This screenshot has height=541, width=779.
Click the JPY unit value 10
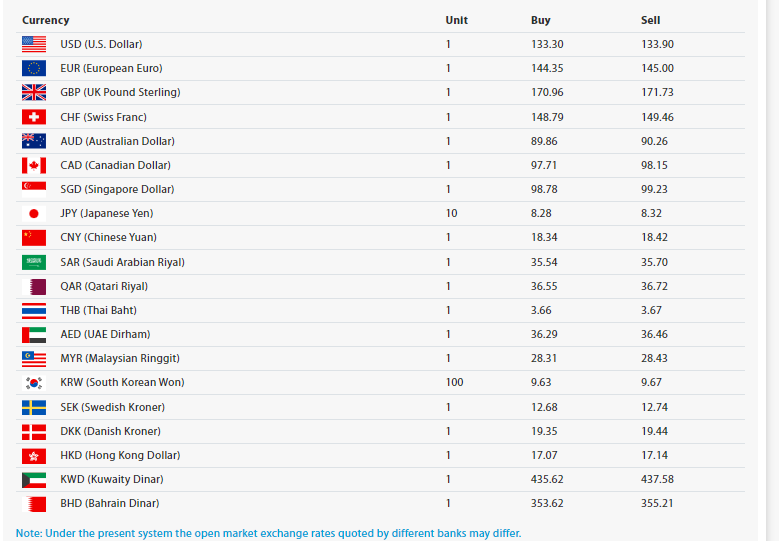tap(451, 213)
